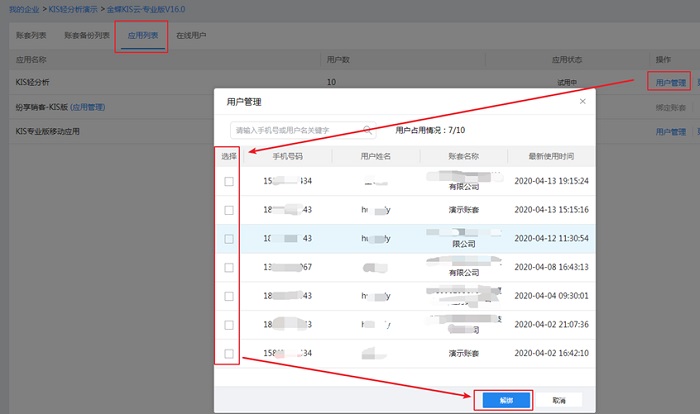
Task: Navigate to 我的企业 in the breadcrumb
Action: 20,8
